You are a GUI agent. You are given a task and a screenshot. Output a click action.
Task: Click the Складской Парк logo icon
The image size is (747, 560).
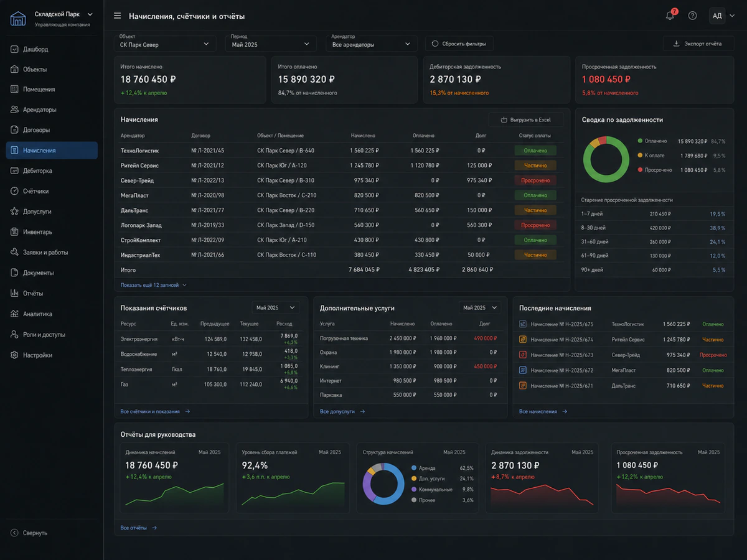coord(18,19)
